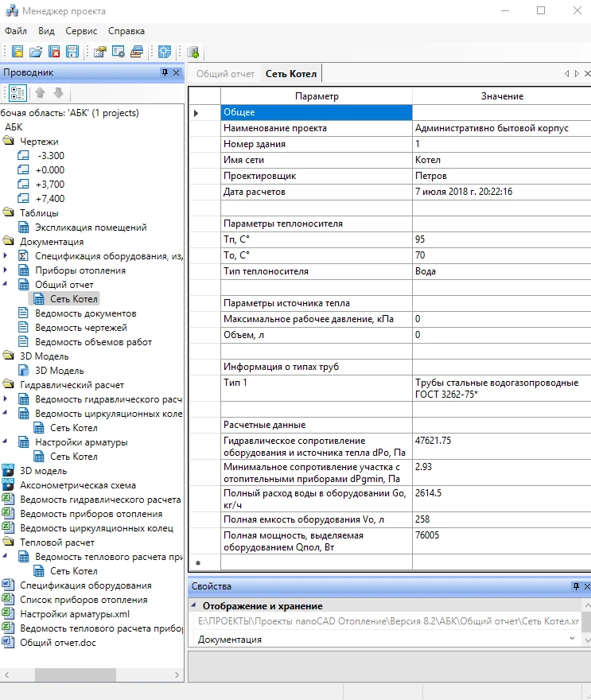Toggle auto-hide pin on Свойства panel

576,586
